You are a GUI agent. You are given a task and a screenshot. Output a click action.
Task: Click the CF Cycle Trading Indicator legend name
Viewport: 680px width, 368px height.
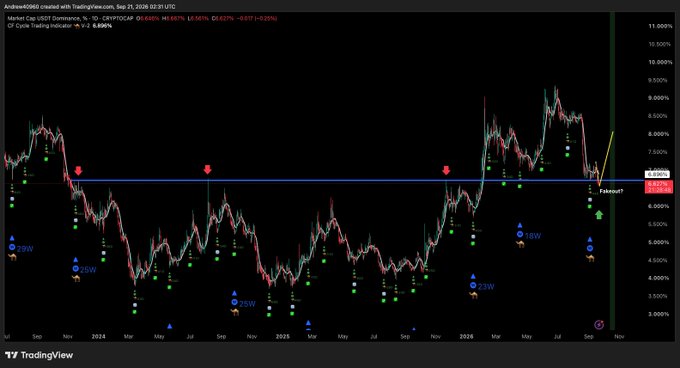click(x=39, y=26)
